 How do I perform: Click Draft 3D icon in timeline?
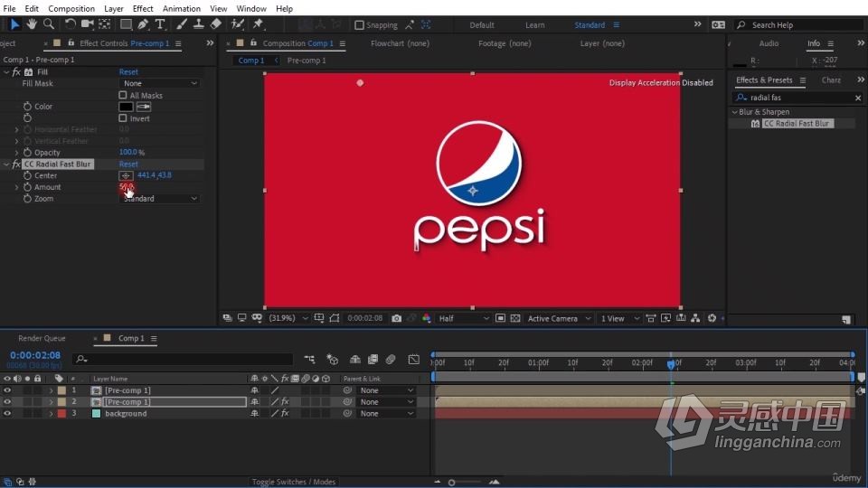click(332, 359)
